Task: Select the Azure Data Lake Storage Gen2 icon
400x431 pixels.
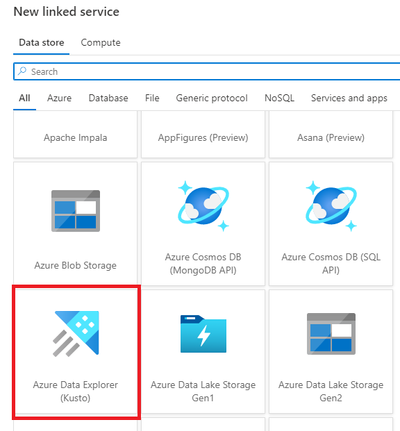Action: (331, 334)
